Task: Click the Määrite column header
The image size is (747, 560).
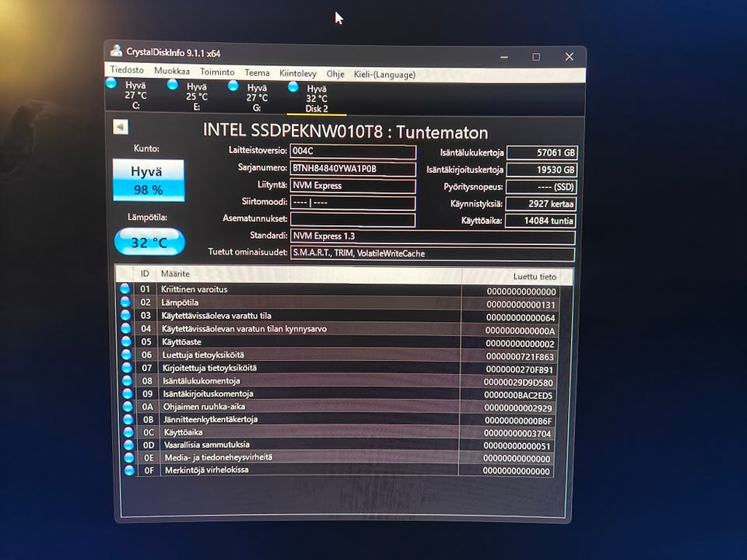Action: tap(309, 275)
